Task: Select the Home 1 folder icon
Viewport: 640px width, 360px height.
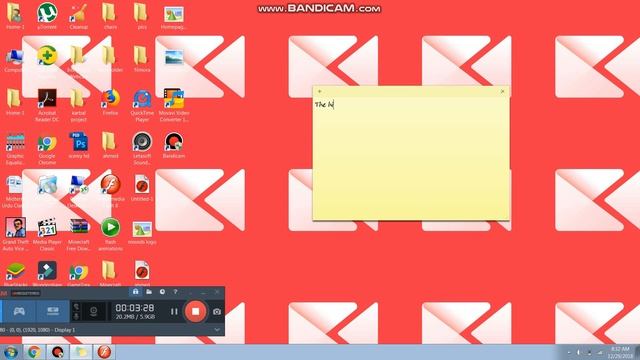Action: pos(15,102)
